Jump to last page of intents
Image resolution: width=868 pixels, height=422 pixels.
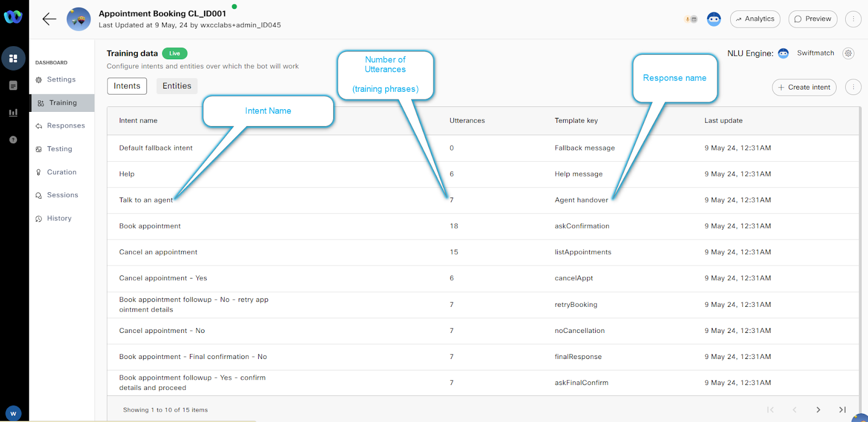tap(842, 410)
